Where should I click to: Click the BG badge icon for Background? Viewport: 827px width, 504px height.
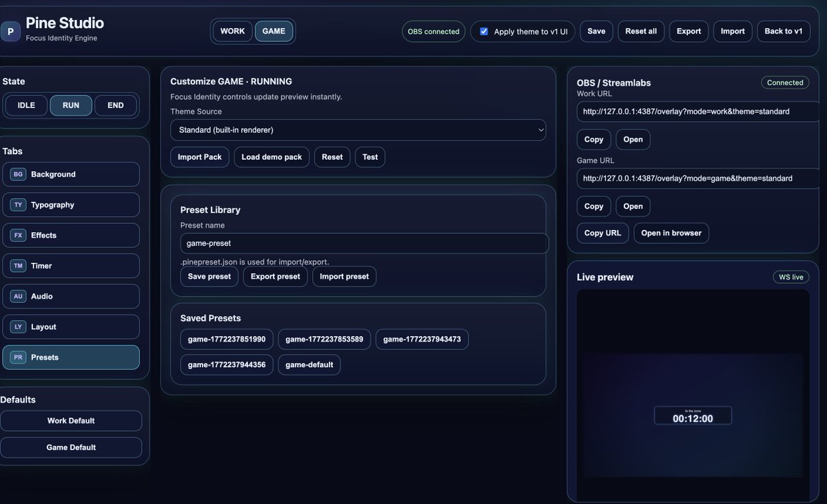click(19, 174)
